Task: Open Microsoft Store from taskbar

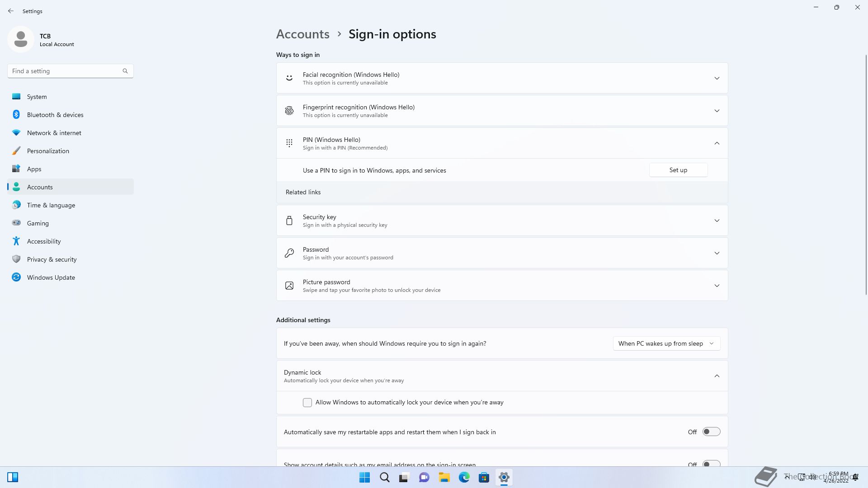Action: pyautogui.click(x=484, y=477)
